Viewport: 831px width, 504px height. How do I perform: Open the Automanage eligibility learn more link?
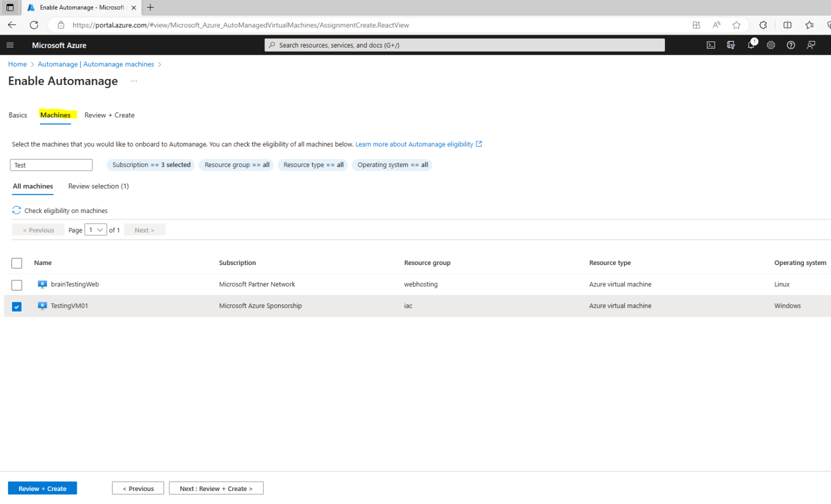tap(414, 144)
